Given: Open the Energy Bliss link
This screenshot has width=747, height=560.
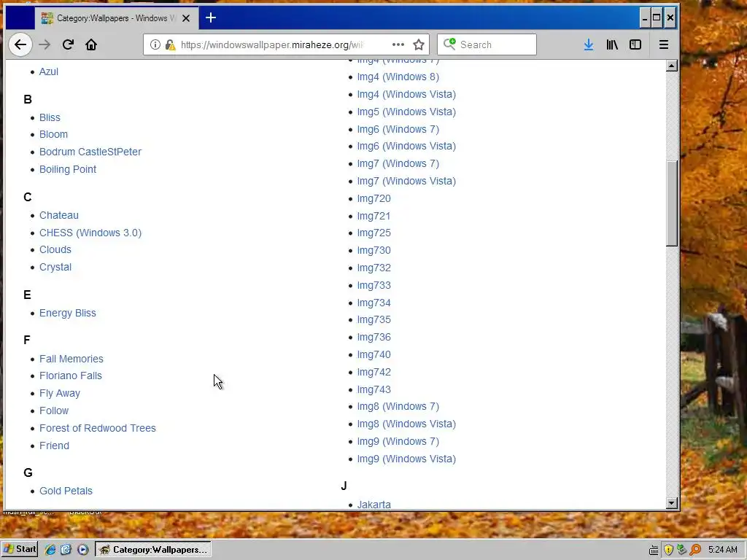Looking at the screenshot, I should [x=68, y=314].
